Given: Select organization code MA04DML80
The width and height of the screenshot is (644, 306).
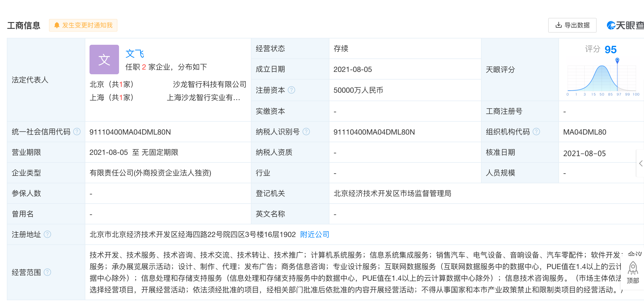Looking at the screenshot, I should (x=584, y=132).
